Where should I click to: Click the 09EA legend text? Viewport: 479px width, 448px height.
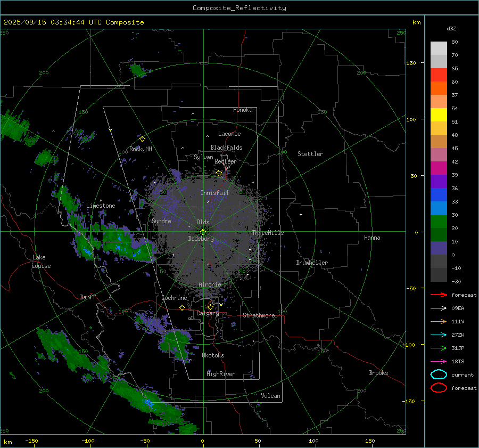click(x=458, y=308)
